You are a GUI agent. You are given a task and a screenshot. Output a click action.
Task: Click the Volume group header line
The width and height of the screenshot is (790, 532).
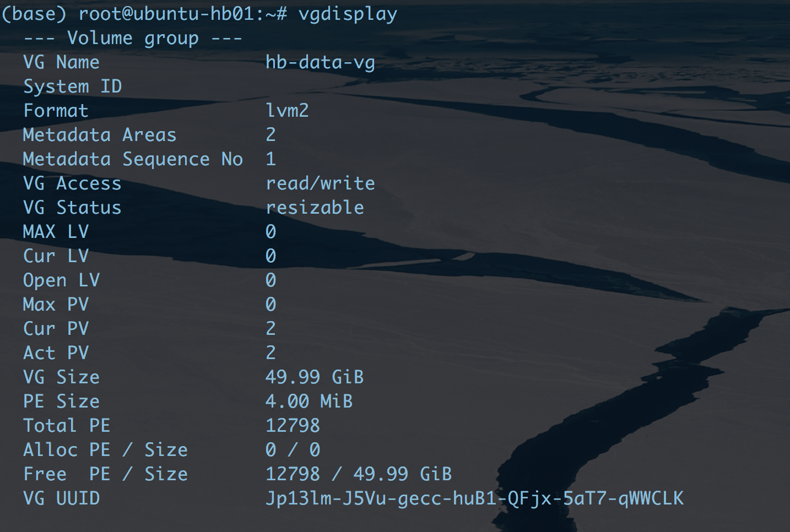[133, 38]
